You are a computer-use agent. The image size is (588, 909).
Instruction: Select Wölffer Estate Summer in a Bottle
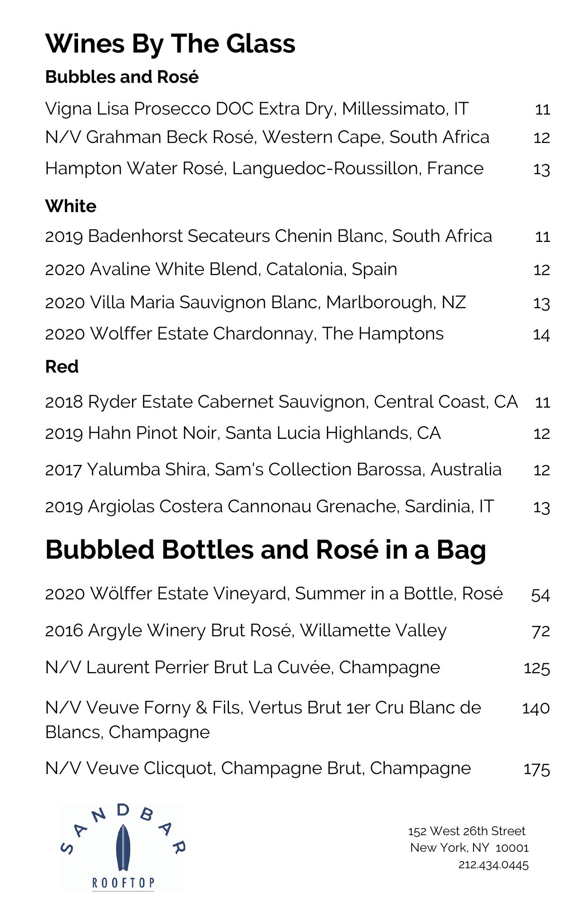pyautogui.click(x=273, y=594)
